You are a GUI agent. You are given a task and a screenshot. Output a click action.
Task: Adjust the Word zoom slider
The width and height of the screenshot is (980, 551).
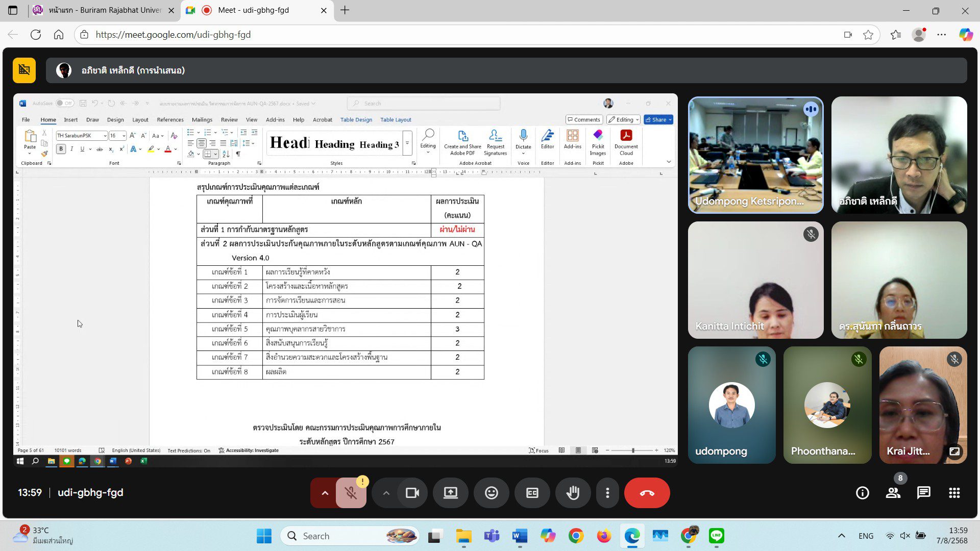(632, 450)
